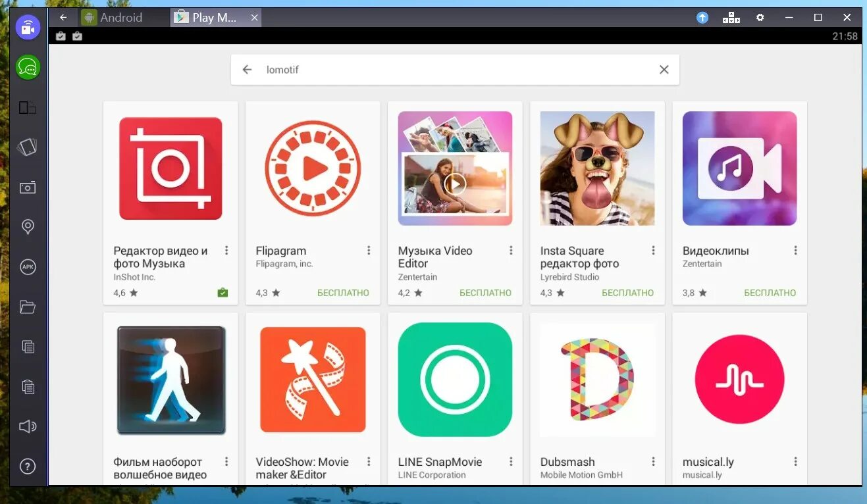
Task: Open options menu for Insta Square
Action: [x=653, y=251]
